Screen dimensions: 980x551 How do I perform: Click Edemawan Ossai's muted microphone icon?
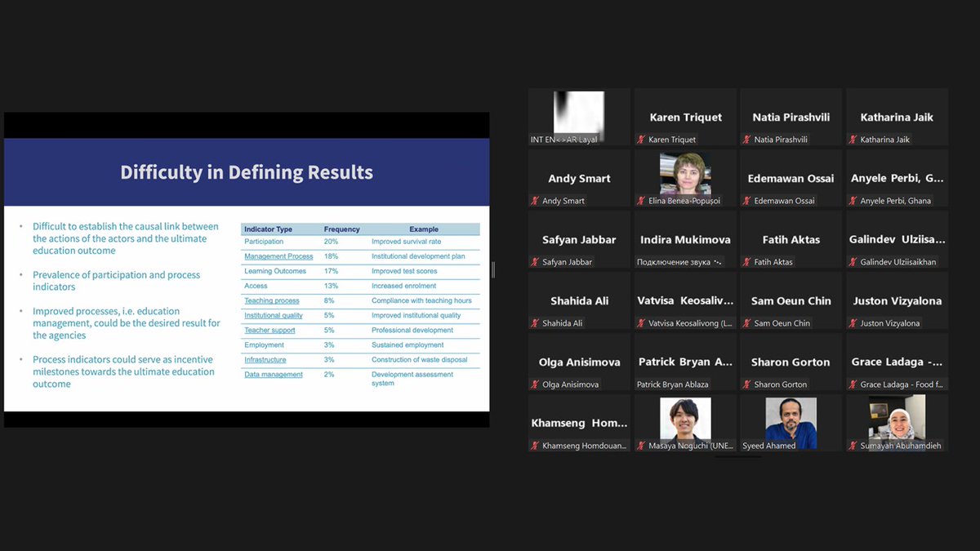pyautogui.click(x=747, y=201)
